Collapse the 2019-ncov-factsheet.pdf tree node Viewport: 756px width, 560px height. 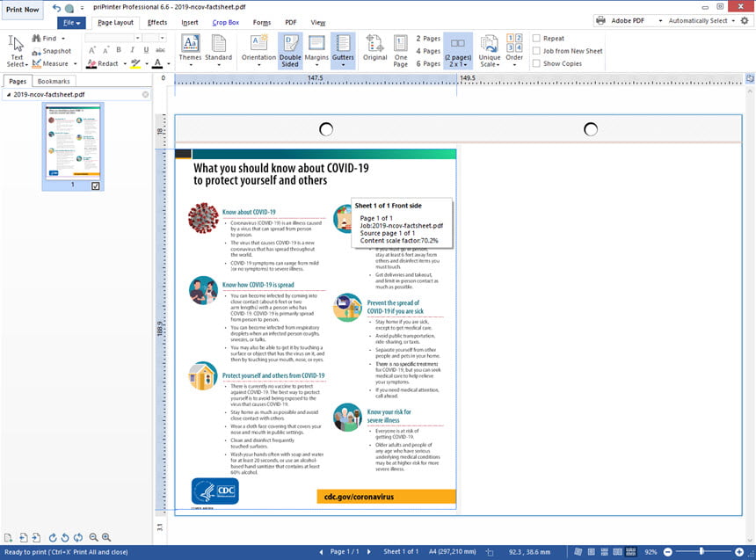pos(8,95)
